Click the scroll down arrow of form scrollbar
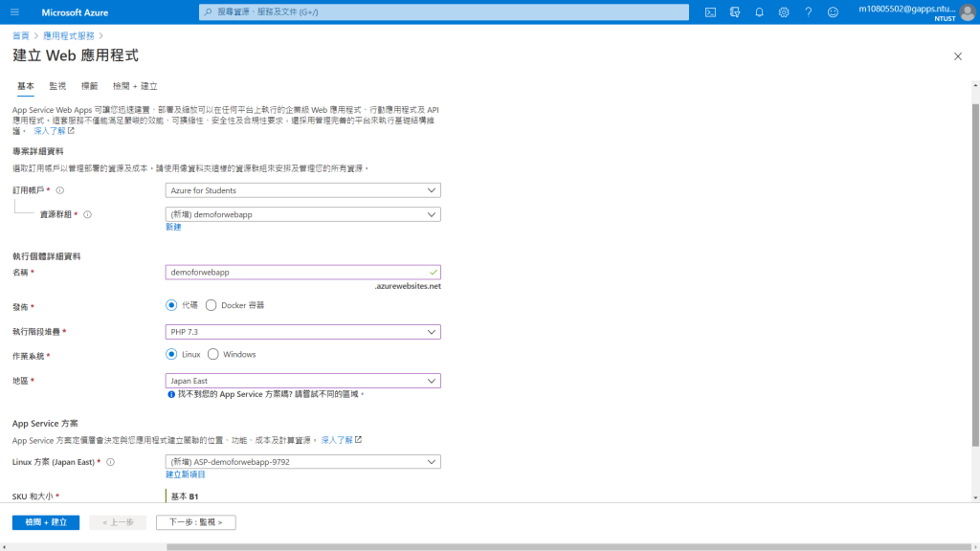Viewport: 980px width, 551px height. coord(975,497)
